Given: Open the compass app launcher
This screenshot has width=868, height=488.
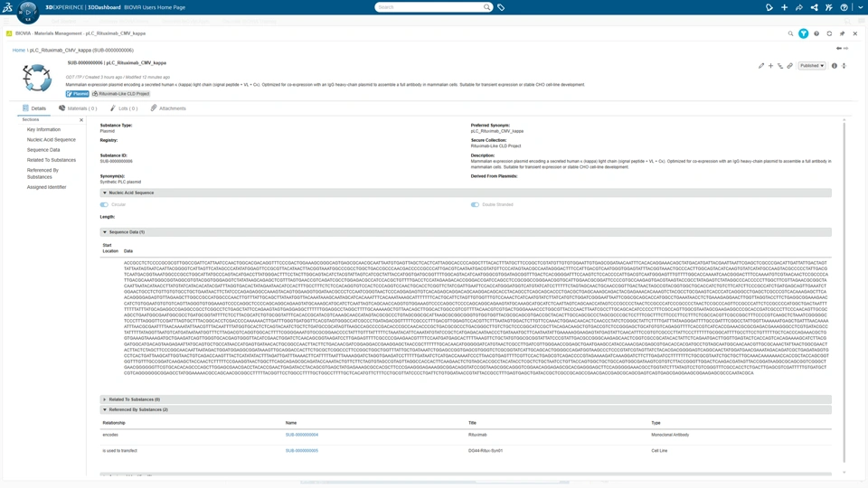Looking at the screenshot, I should pyautogui.click(x=28, y=11).
